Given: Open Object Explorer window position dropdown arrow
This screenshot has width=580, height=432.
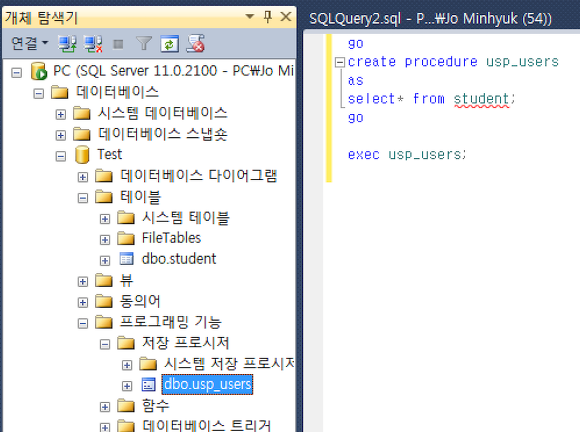Looking at the screenshot, I should coord(250,16).
